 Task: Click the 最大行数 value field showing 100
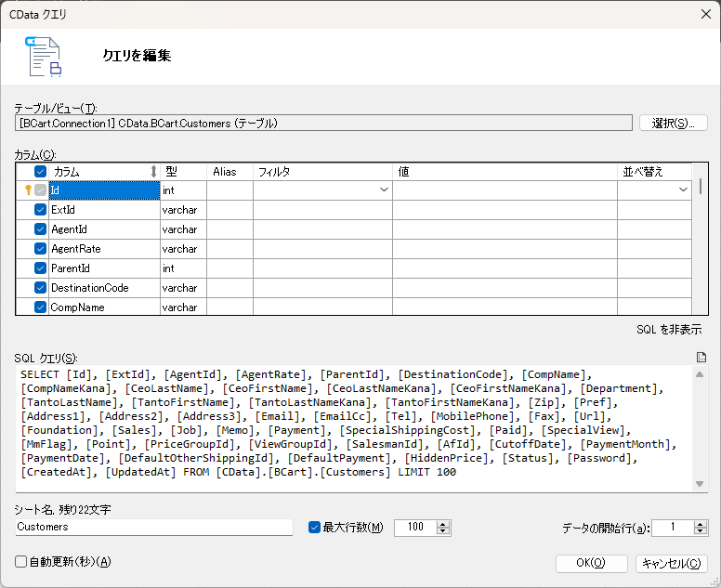(415, 528)
